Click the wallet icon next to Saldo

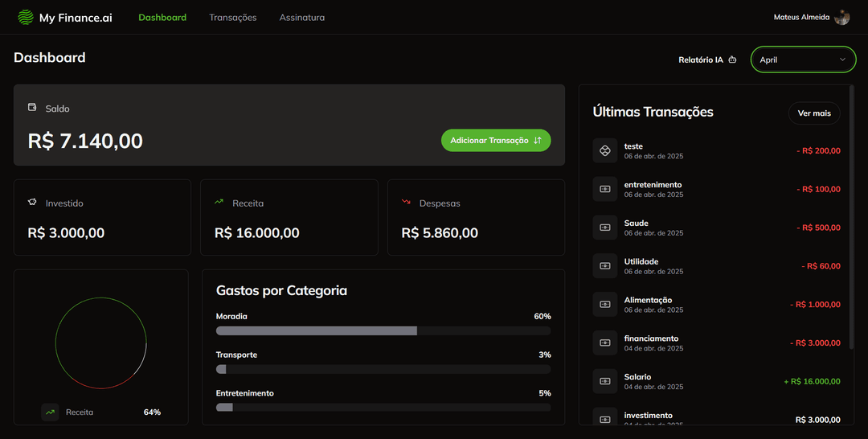pos(32,108)
